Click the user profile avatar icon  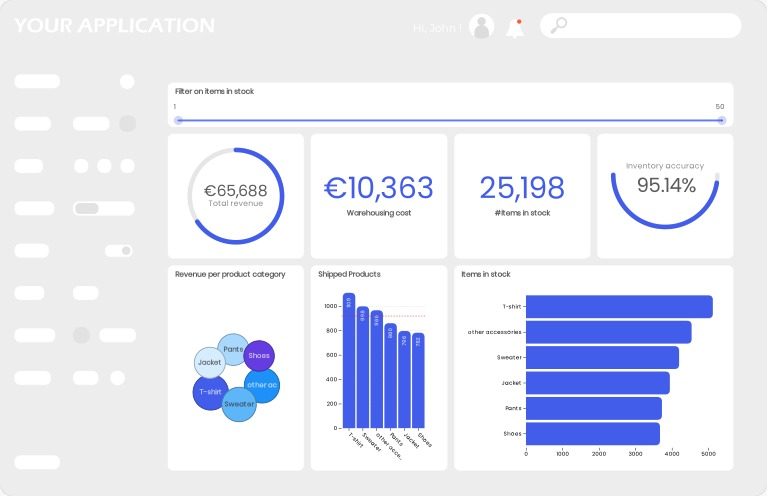tap(482, 27)
